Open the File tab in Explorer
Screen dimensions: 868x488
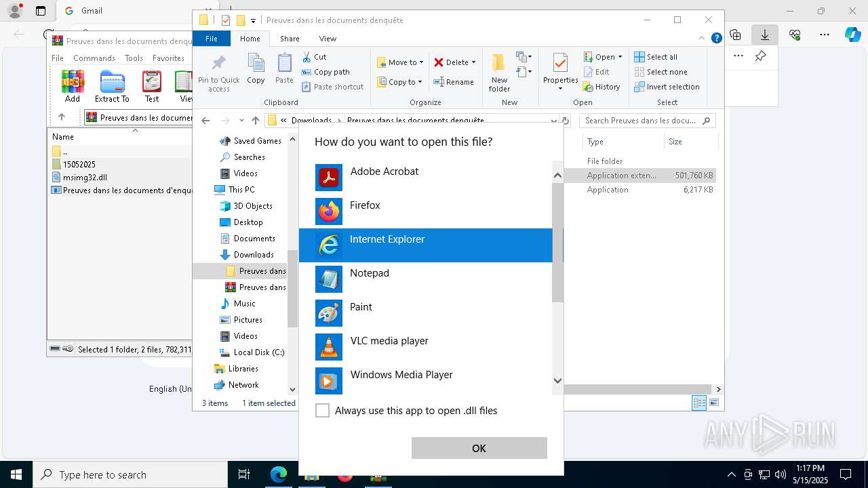pos(212,39)
